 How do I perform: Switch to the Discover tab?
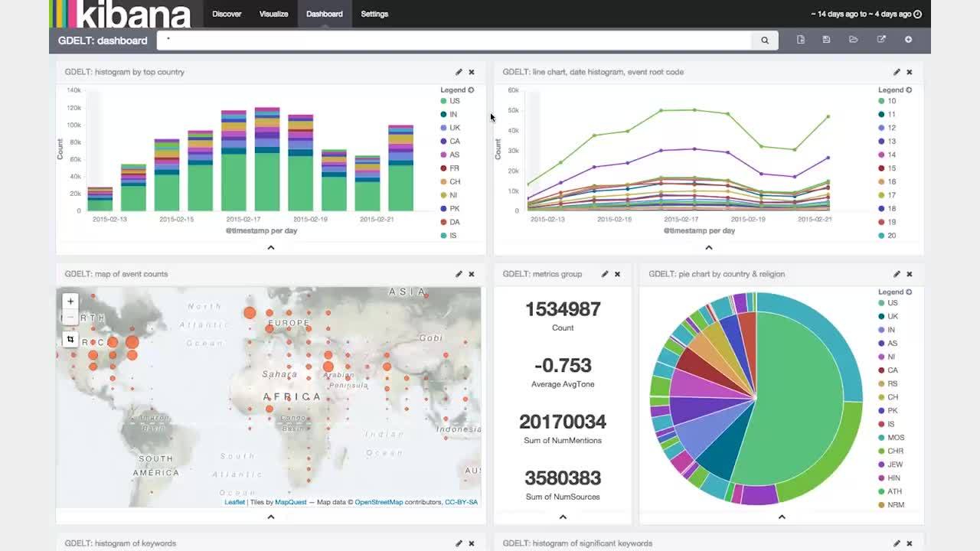point(227,14)
